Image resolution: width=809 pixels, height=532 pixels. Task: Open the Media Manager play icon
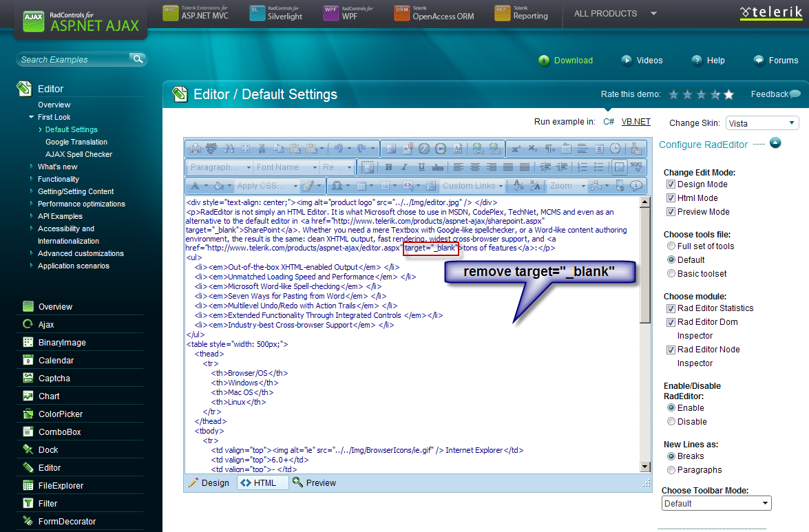point(441,149)
